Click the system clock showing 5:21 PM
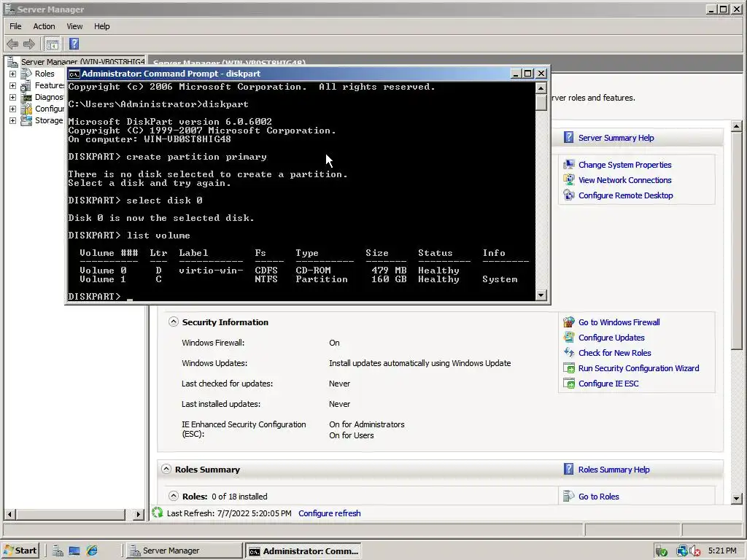Image resolution: width=747 pixels, height=560 pixels. pos(722,551)
